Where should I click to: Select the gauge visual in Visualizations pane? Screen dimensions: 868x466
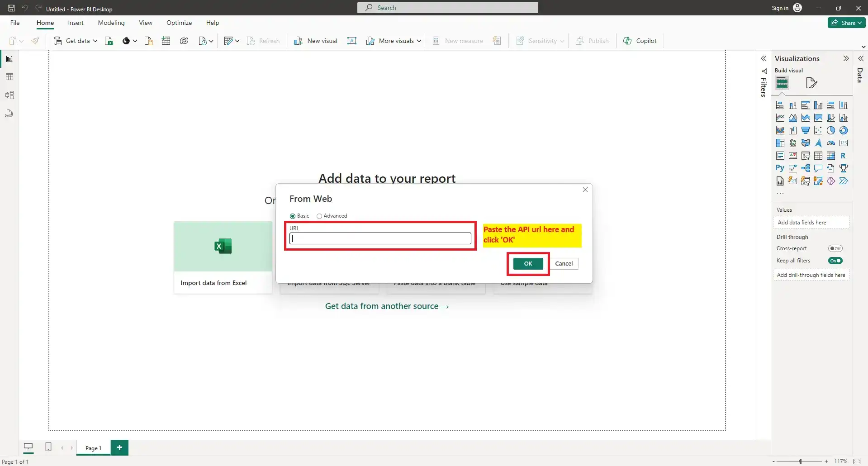pos(831,143)
